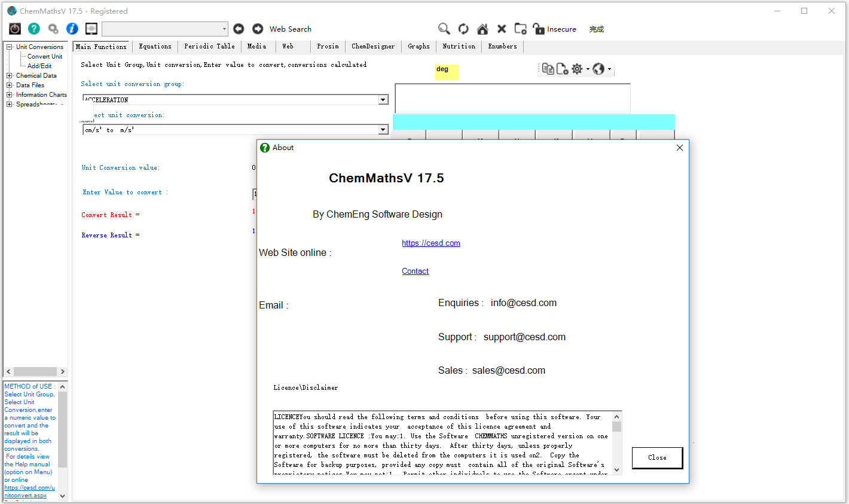This screenshot has width=849, height=504.
Task: Switch to the Periodic Table tab
Action: pos(209,46)
